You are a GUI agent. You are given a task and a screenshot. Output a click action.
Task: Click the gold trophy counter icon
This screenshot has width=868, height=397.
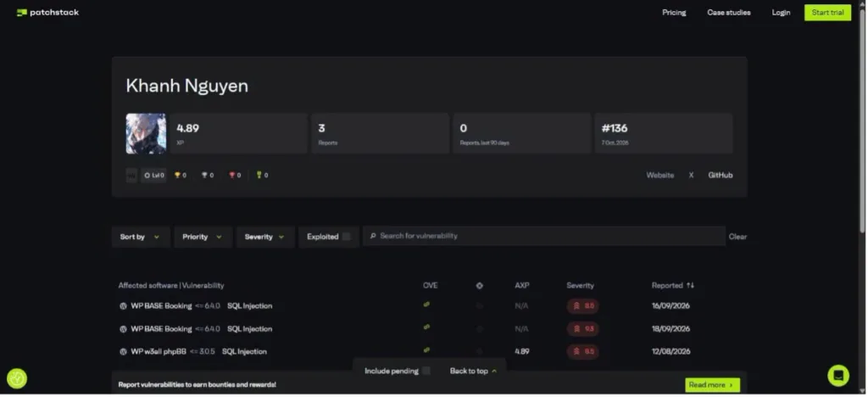pyautogui.click(x=178, y=175)
